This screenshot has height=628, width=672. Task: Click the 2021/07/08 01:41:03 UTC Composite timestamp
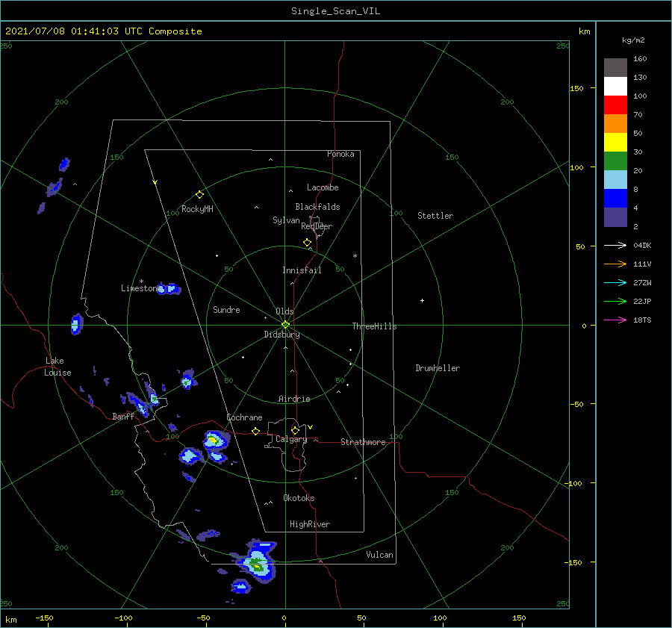click(104, 31)
